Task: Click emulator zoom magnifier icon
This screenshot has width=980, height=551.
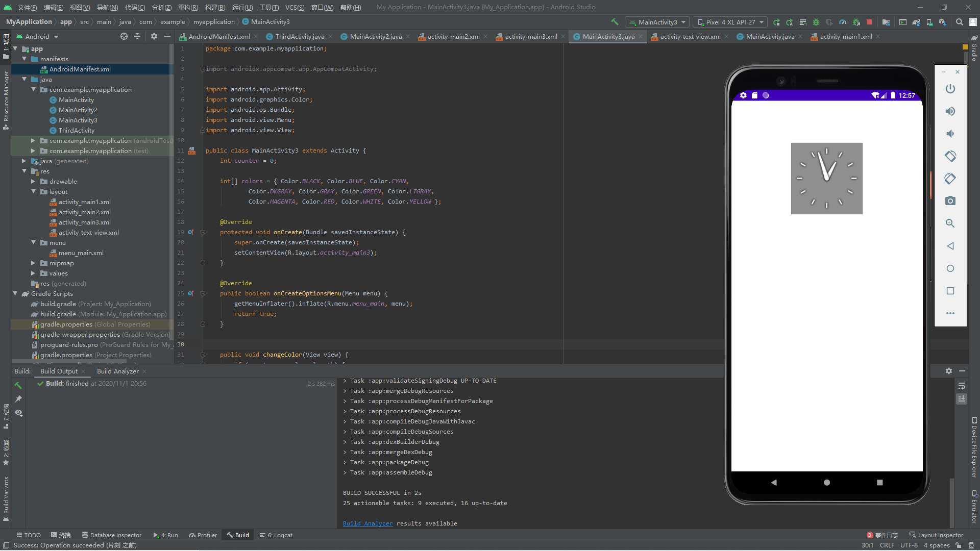Action: coord(950,223)
